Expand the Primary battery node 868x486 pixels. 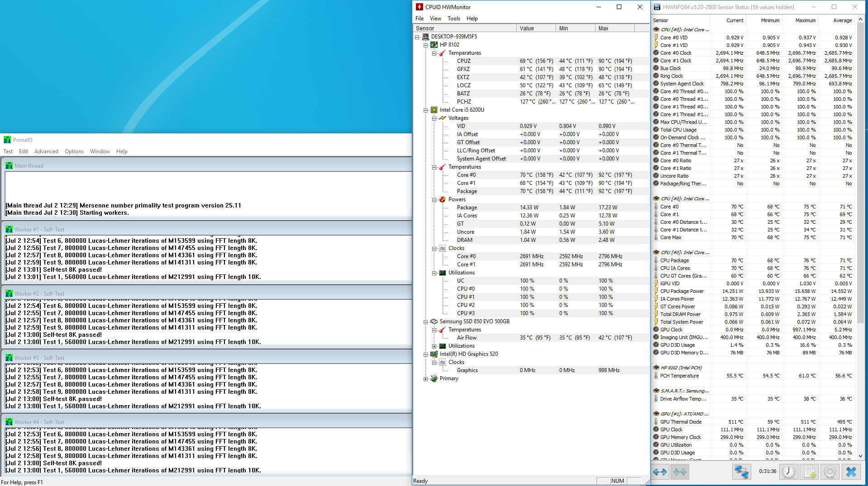point(426,379)
